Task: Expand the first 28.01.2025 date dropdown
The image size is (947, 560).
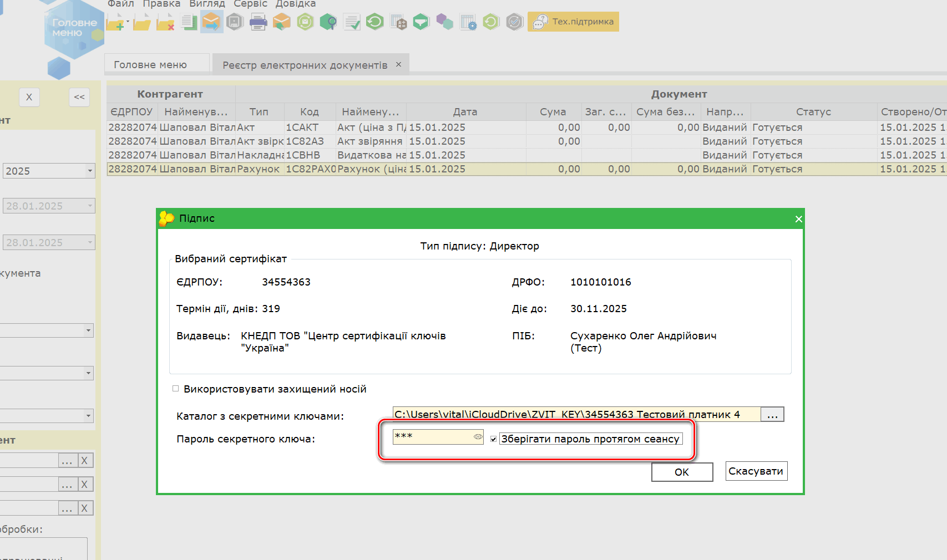Action: 89,206
